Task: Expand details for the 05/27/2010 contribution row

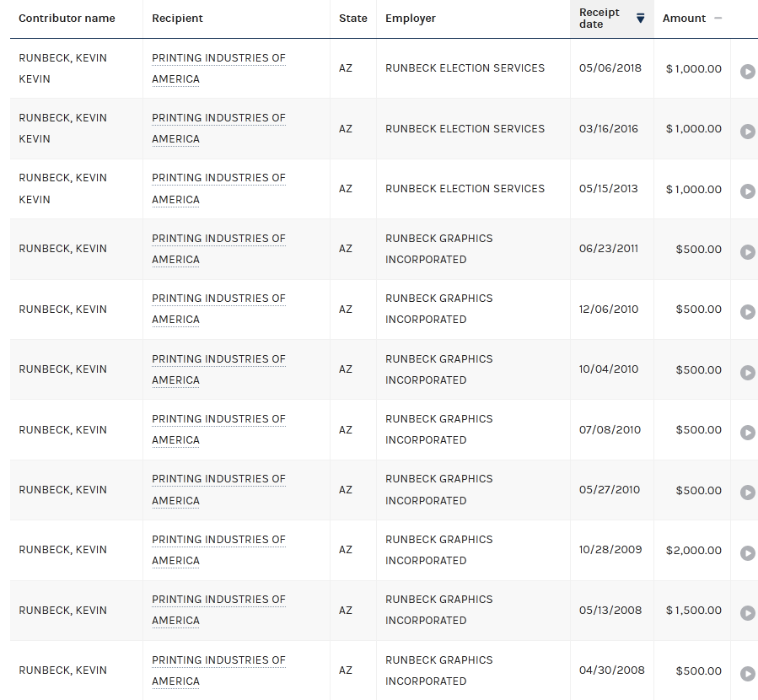Action: 747,493
